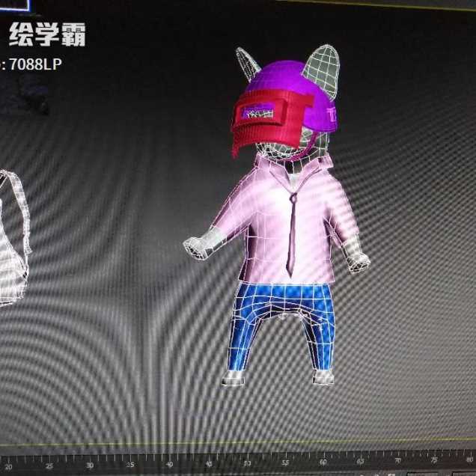
Task: Click the 7088LP polygon count text
Action: [35, 64]
